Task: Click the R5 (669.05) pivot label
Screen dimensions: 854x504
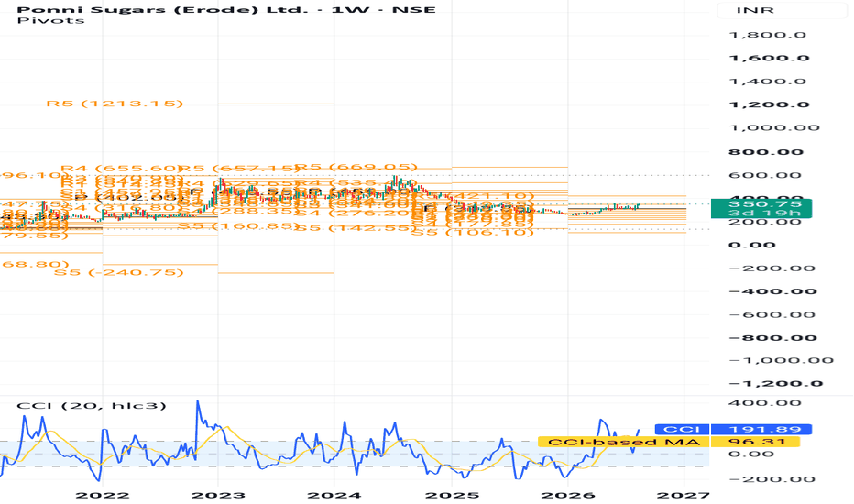Action: pos(356,167)
